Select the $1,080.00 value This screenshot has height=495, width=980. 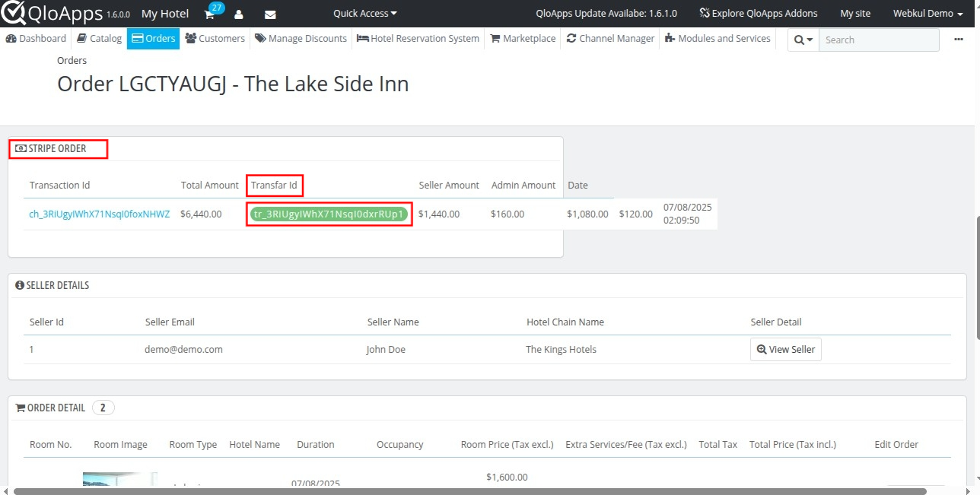point(587,214)
